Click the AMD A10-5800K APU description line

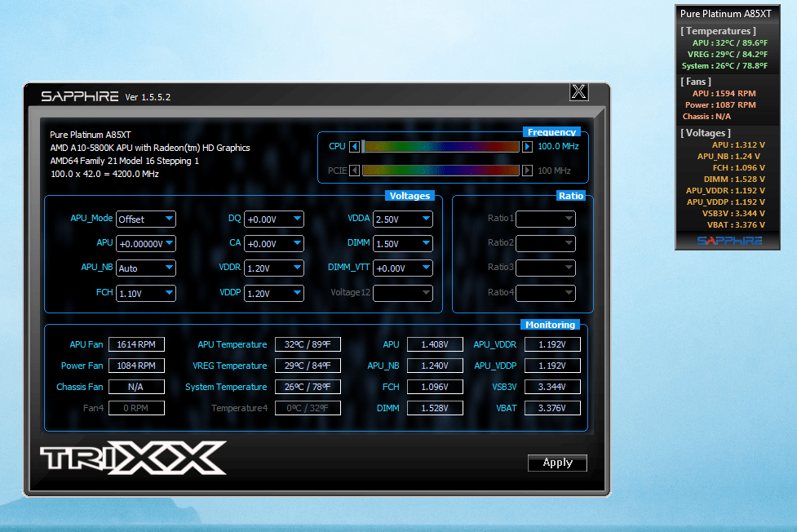point(150,148)
